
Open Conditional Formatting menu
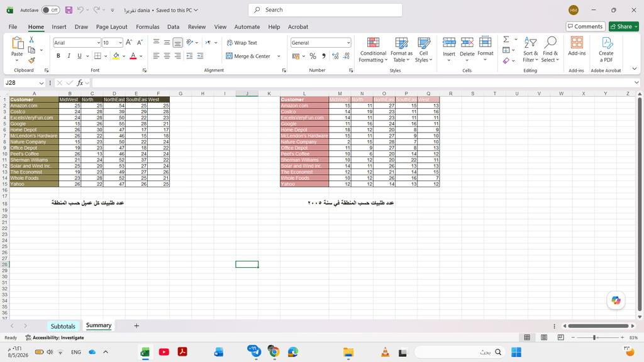pyautogui.click(x=373, y=49)
